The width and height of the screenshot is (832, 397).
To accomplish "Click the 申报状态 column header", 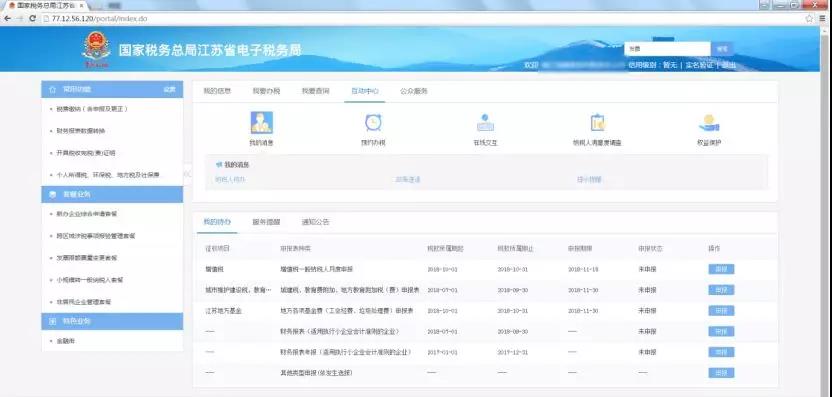I will [650, 248].
